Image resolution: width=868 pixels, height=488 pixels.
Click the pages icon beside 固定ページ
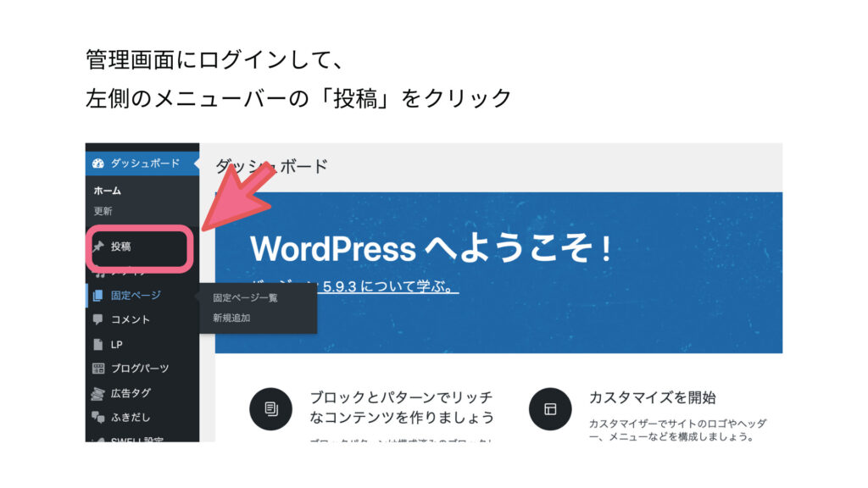click(x=98, y=296)
